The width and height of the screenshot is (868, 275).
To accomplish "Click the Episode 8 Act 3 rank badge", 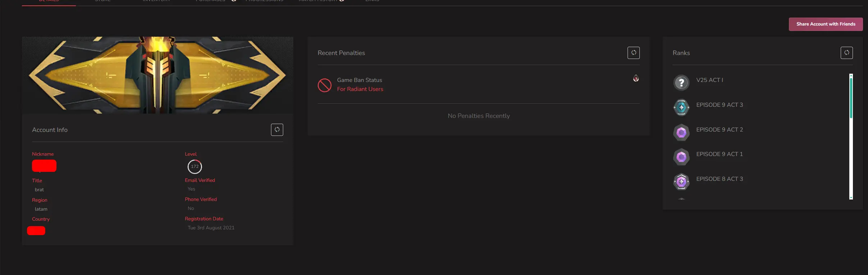I will tap(681, 182).
